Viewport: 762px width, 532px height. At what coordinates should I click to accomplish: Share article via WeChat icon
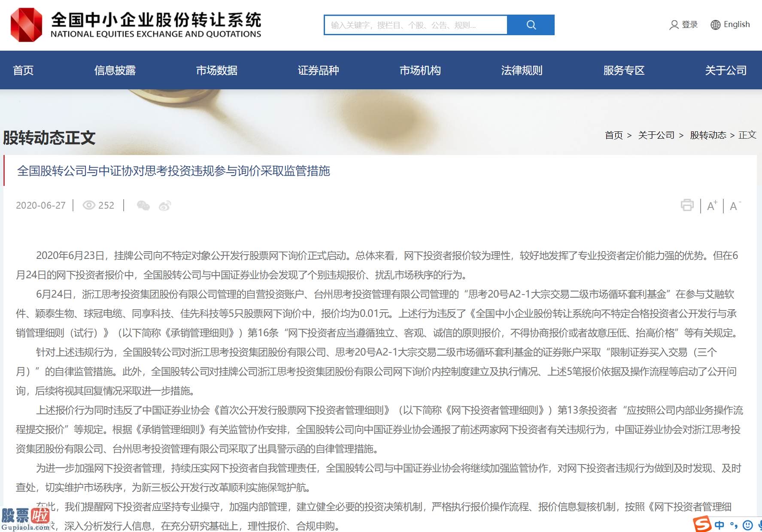(143, 206)
